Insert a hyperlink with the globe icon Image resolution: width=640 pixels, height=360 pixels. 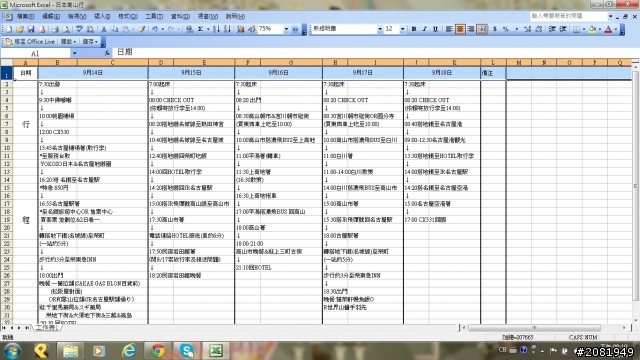189,29
